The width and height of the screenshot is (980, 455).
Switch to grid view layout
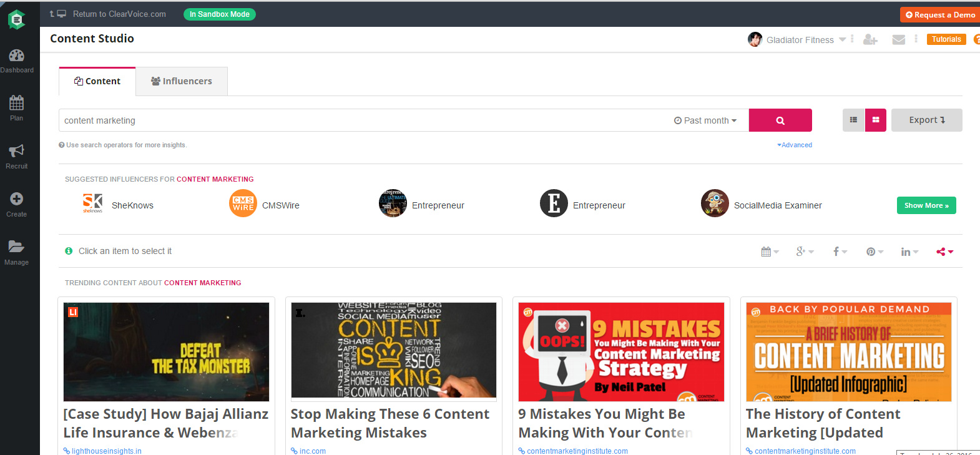(x=876, y=120)
